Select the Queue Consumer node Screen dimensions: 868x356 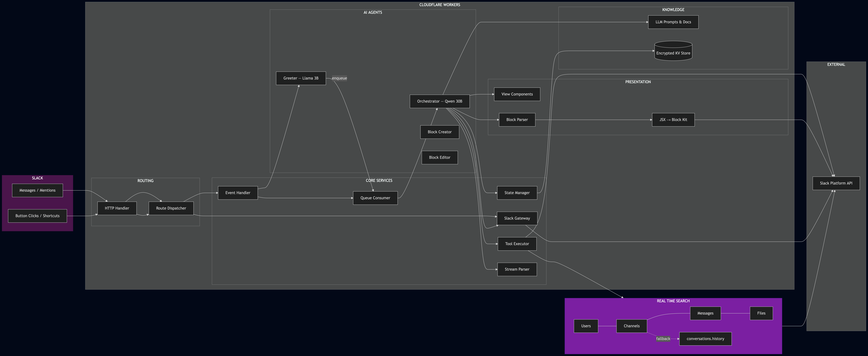(375, 198)
